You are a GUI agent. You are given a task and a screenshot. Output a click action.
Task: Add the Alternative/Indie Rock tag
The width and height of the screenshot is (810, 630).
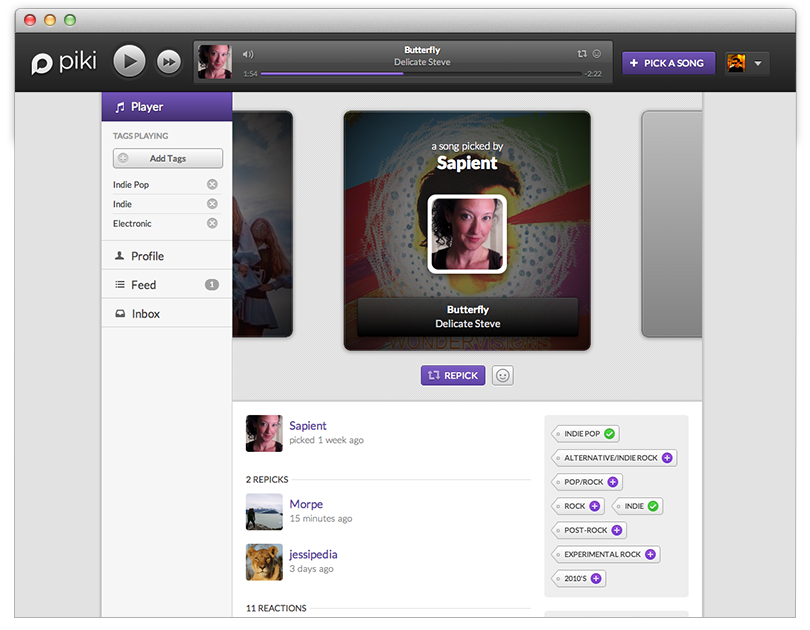pyautogui.click(x=668, y=458)
